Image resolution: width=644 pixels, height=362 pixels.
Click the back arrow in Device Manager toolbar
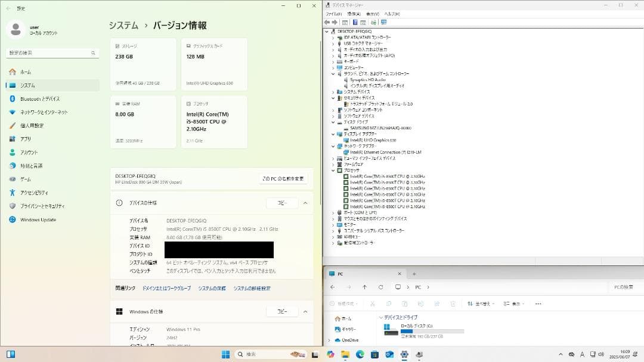point(327,22)
